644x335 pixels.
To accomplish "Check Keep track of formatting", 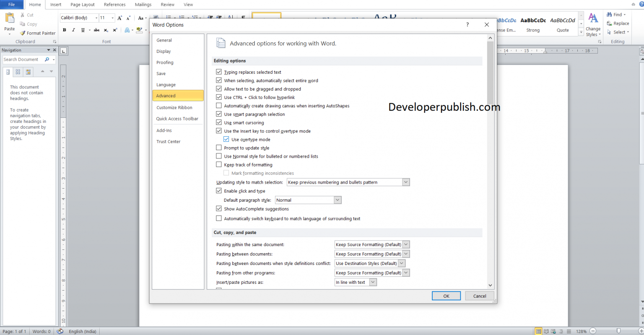I will [219, 164].
